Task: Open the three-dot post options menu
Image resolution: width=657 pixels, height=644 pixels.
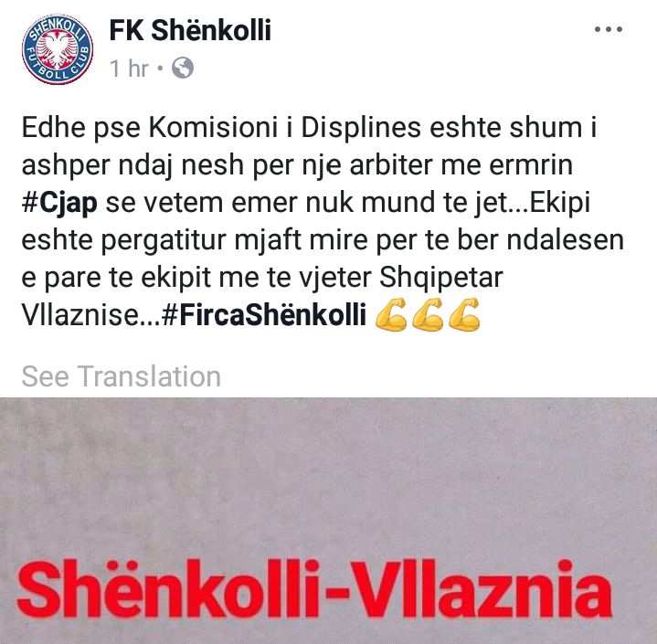Action: click(x=609, y=29)
